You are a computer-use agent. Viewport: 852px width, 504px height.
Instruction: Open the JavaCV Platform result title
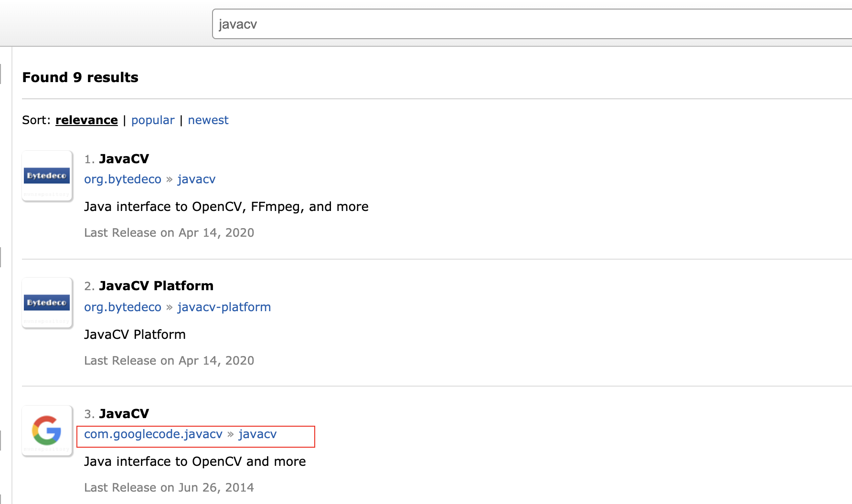156,286
